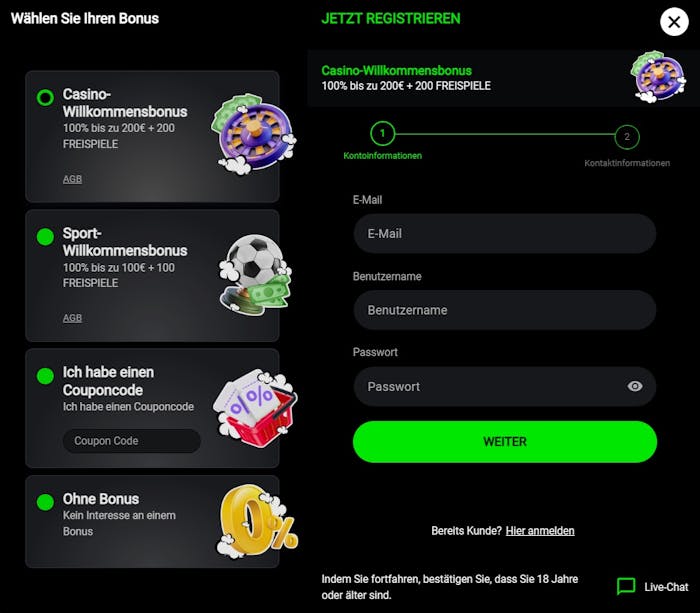Open the Live-Chat speech bubble icon
This screenshot has width=700, height=613.
[x=626, y=587]
